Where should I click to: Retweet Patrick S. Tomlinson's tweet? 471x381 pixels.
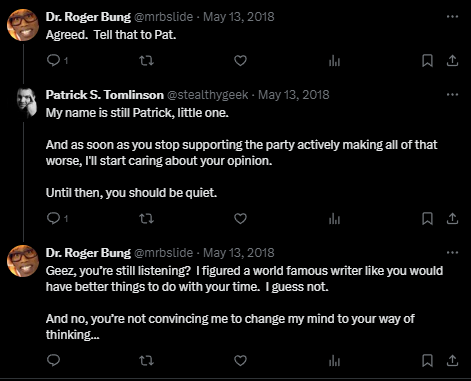pos(146,219)
